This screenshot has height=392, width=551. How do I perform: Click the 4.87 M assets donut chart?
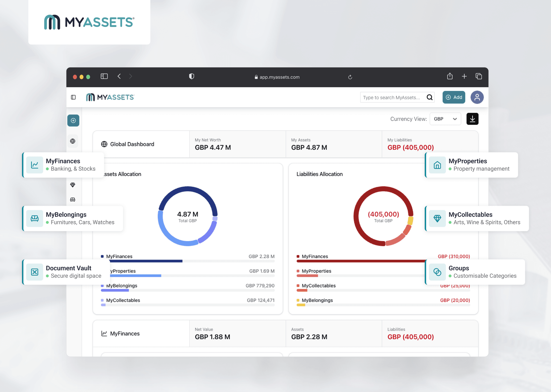tap(188, 216)
